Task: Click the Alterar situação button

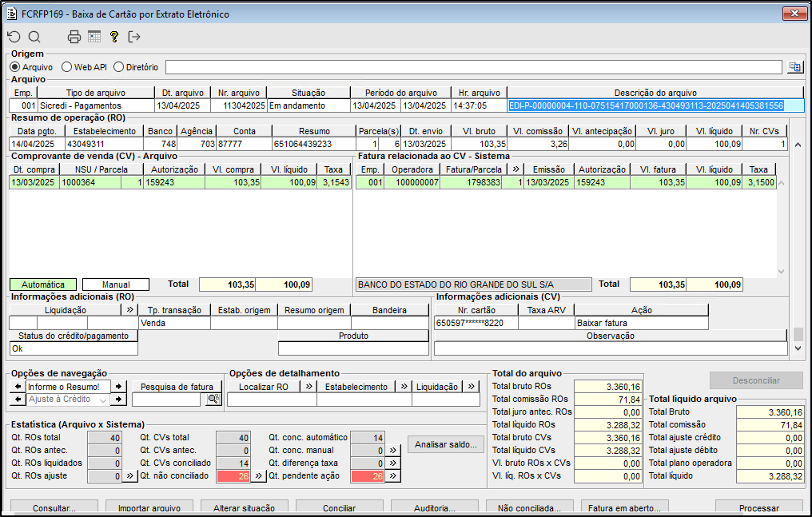Action: 244,507
